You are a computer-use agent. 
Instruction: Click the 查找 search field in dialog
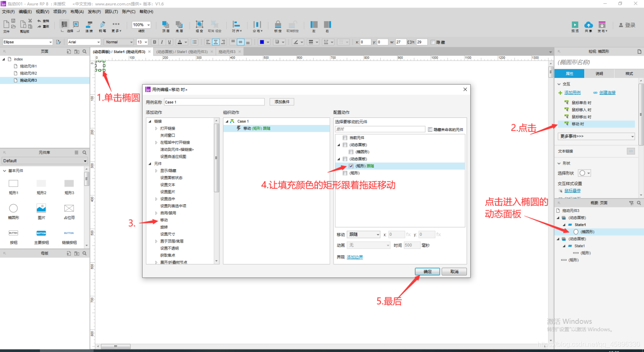coord(380,129)
